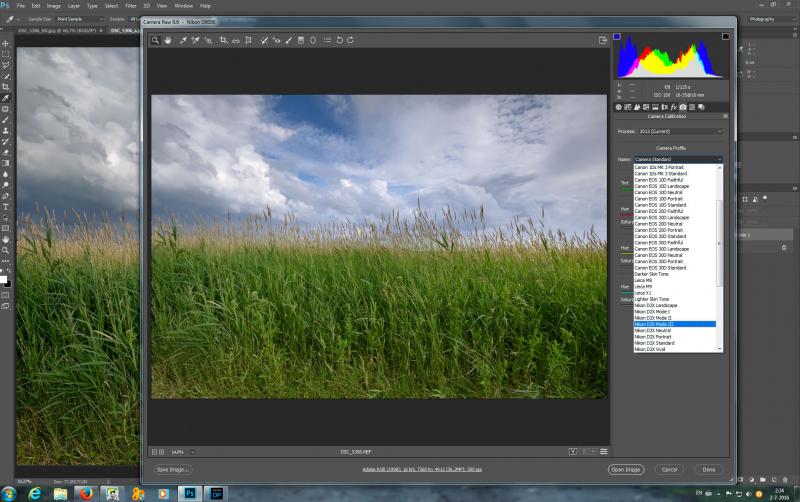The image size is (800, 502).
Task: Open the Tone Curve panel tab
Action: (628, 107)
